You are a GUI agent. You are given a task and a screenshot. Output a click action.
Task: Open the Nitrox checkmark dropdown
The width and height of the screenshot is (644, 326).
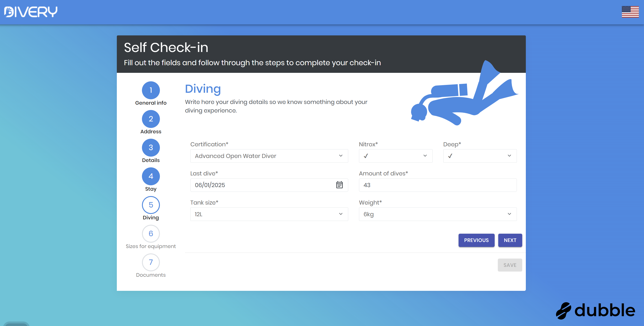point(396,156)
